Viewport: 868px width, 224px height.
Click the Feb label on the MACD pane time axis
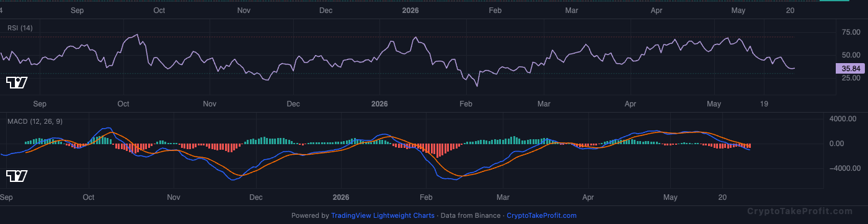click(x=426, y=197)
